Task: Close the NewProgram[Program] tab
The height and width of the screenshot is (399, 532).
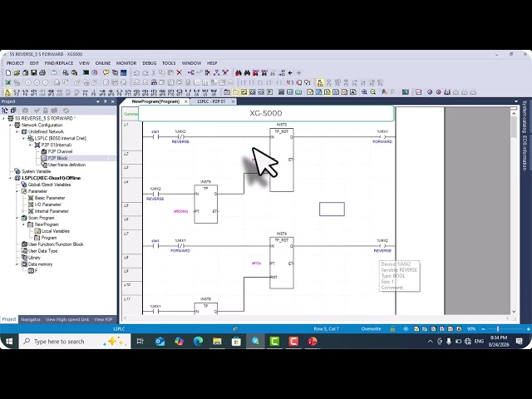Action: (186, 101)
